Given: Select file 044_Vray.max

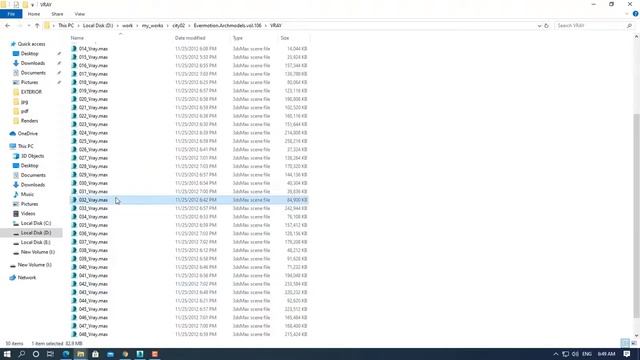Looking at the screenshot, I should coord(93,301).
